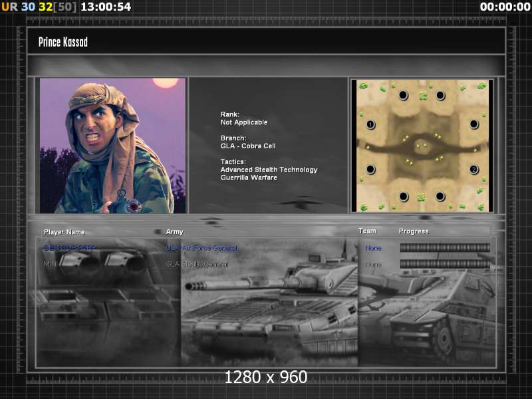
Task: Click the "Tactics:" label
Action: tap(233, 162)
